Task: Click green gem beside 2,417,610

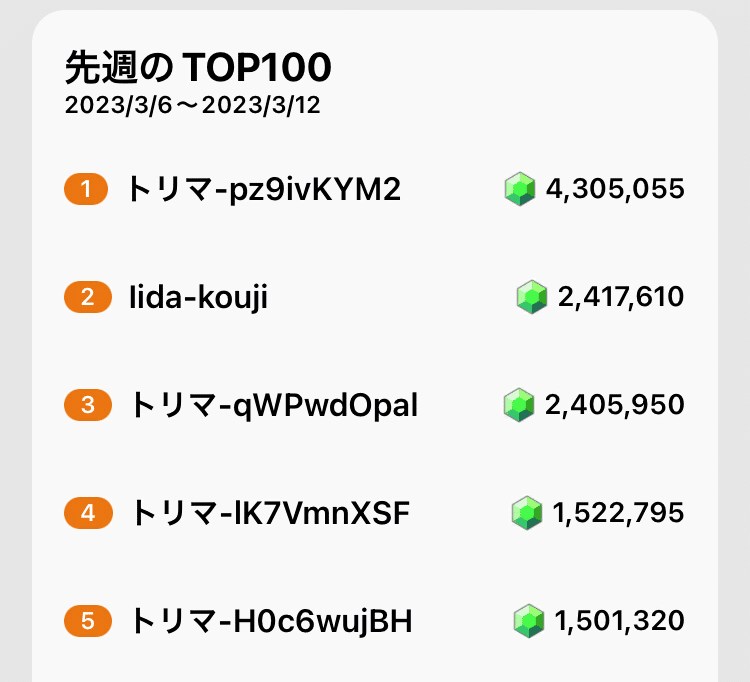Action: click(532, 297)
